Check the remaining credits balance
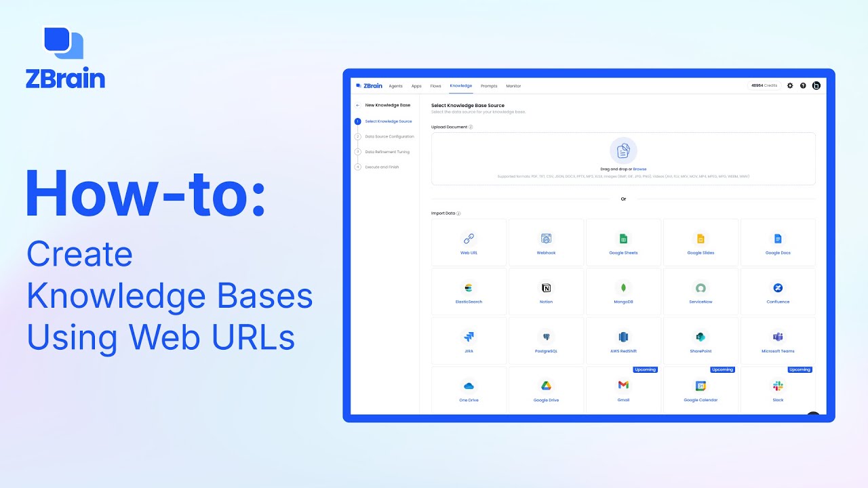Screen dimensions: 868x488 pos(764,85)
